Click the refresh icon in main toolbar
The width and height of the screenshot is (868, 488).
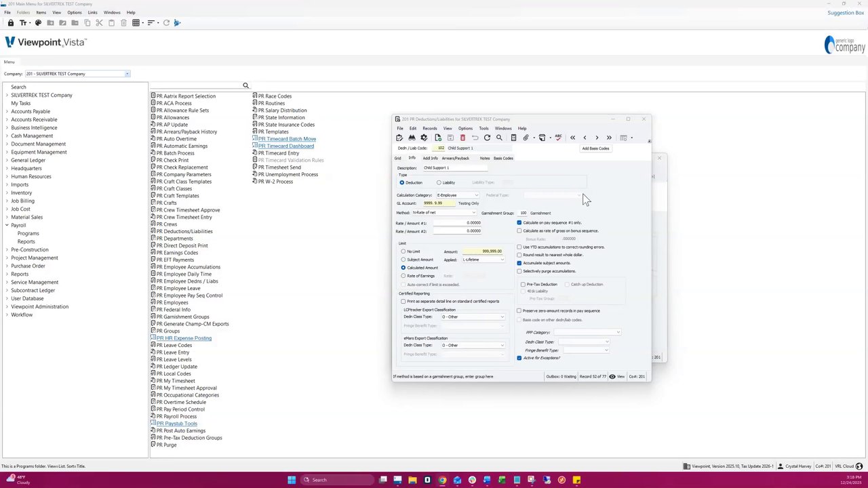tap(166, 23)
